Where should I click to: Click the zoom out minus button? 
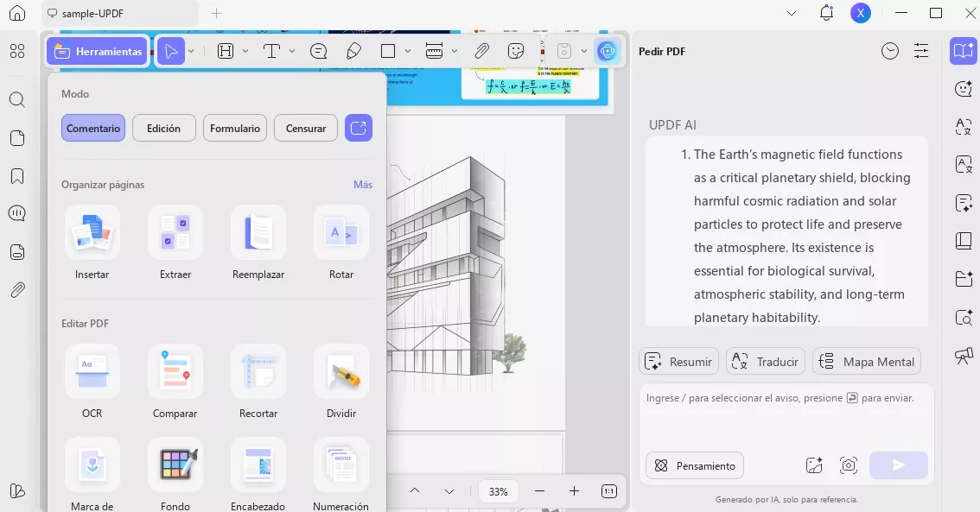point(539,491)
